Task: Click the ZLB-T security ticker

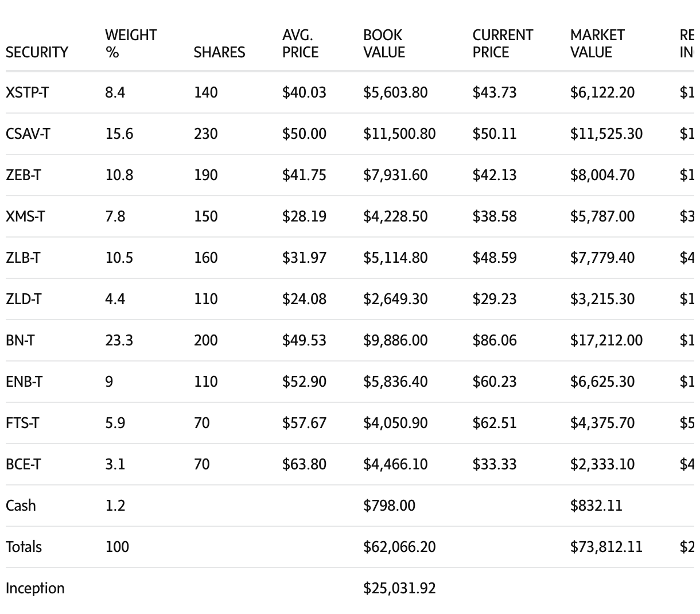Action: tap(23, 258)
